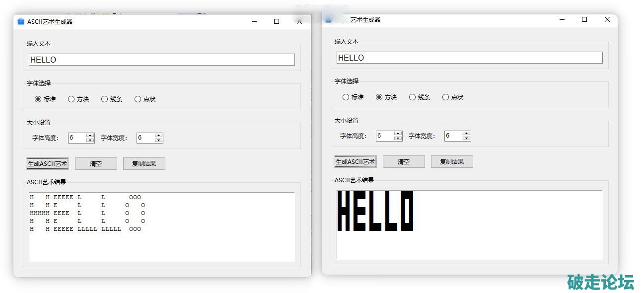Click the 清空 button in the right window

coord(404,162)
